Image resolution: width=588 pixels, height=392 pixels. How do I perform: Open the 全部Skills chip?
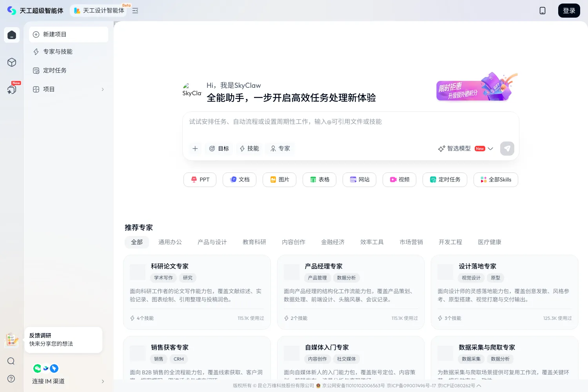[496, 180]
